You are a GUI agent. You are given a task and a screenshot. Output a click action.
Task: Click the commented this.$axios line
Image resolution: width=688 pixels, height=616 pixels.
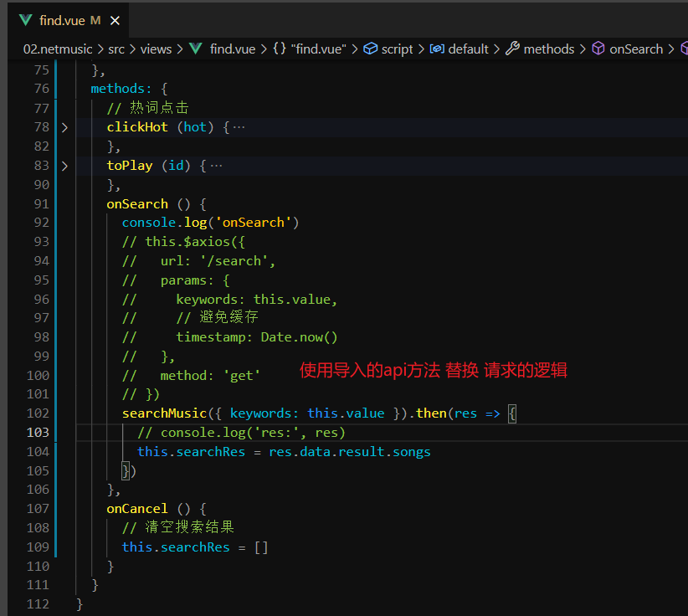coord(183,242)
